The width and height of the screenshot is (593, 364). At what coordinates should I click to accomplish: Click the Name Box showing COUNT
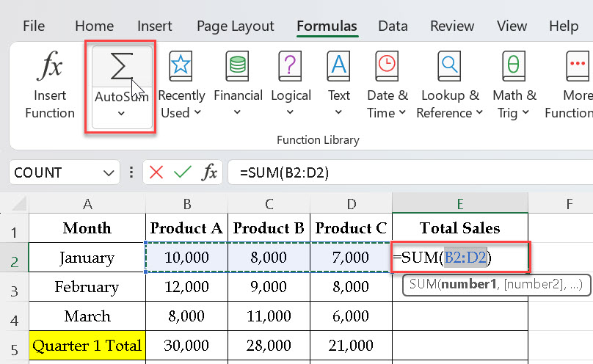coord(56,172)
